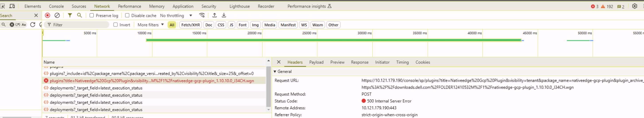Enable the Preserve log checkbox

92,15
